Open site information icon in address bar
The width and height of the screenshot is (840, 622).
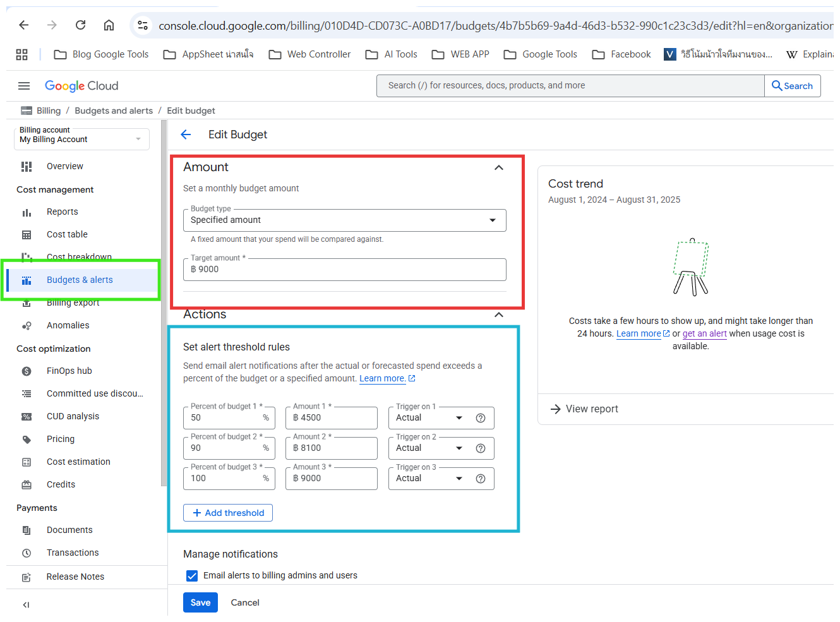[143, 25]
